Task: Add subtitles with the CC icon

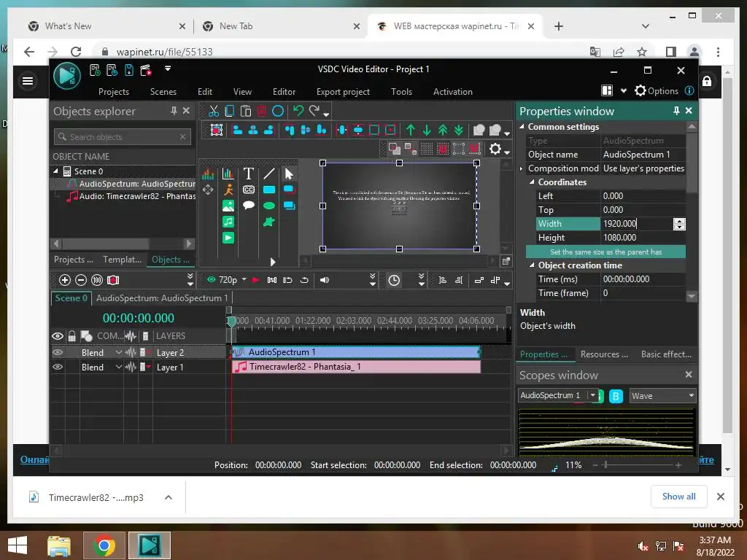Action: 248,190
